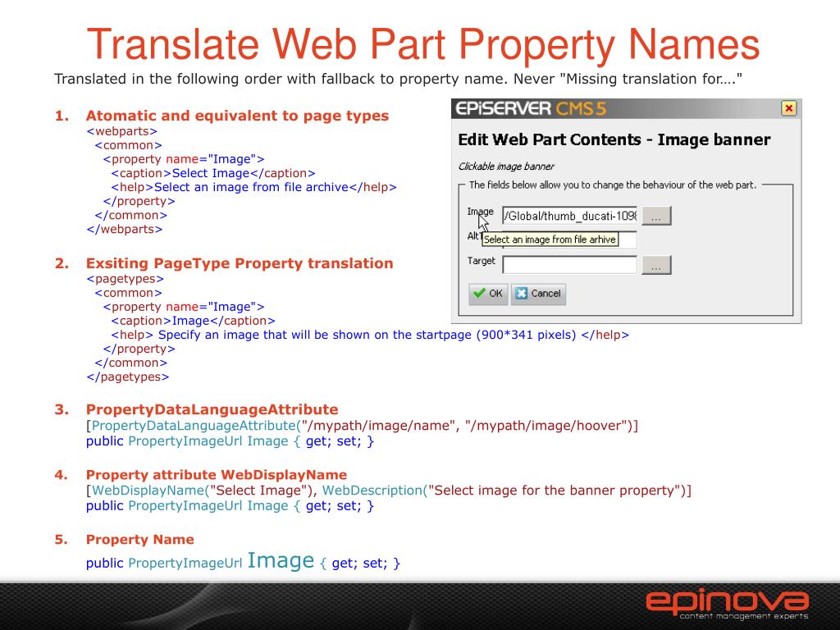Click '<caption>Select Image</caption>' line
The height and width of the screenshot is (630, 840).
[x=213, y=173]
